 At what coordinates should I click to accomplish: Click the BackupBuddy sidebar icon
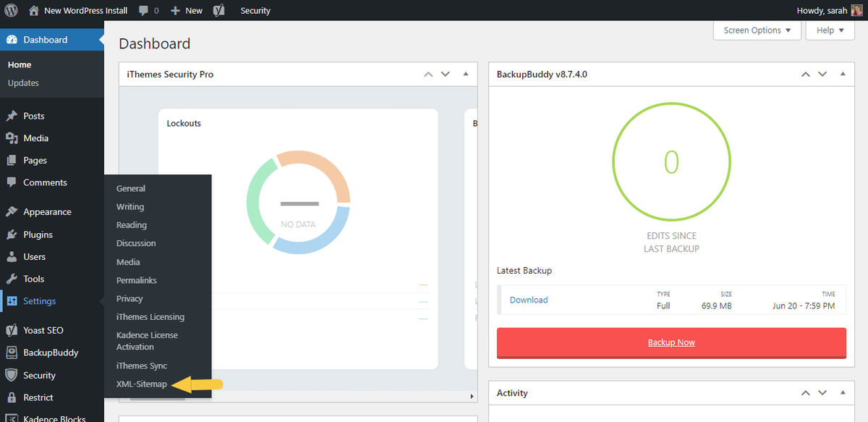[x=12, y=353]
